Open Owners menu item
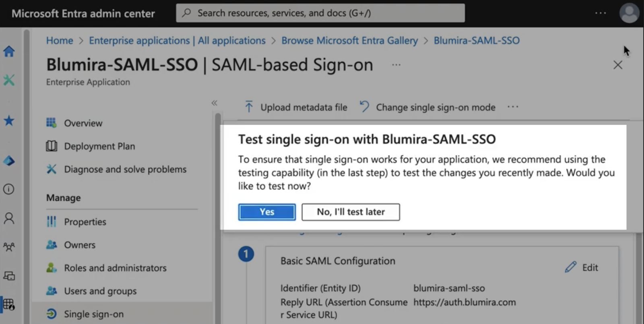 80,245
